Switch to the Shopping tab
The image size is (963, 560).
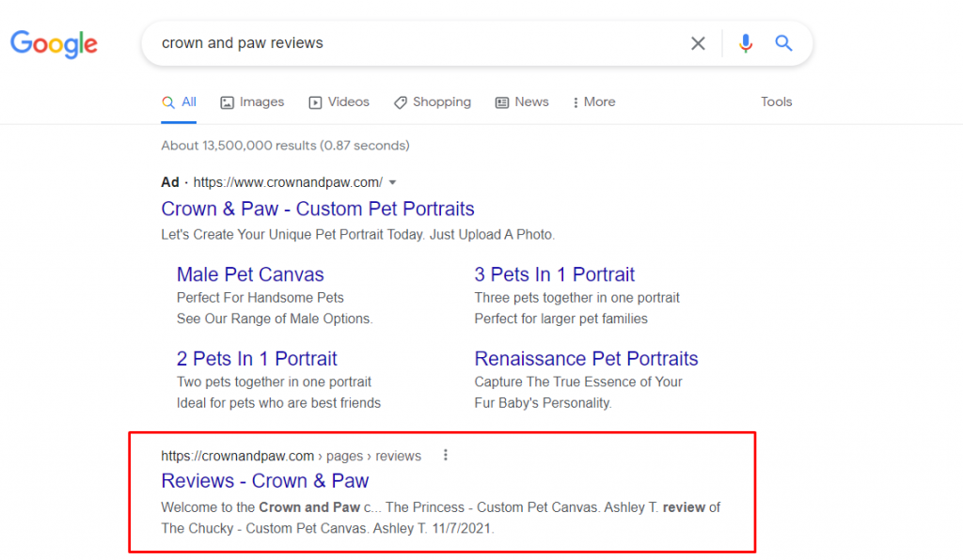(x=433, y=102)
